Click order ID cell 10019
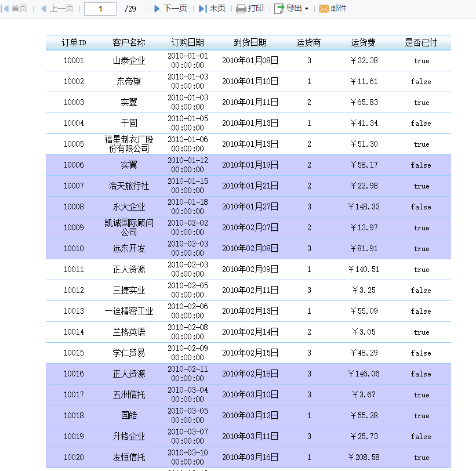The image size is (476, 471). click(x=74, y=436)
